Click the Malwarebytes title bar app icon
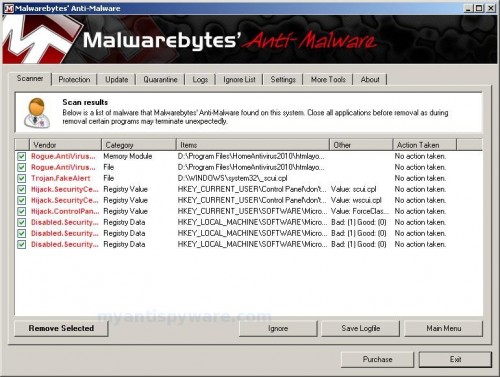The height and width of the screenshot is (377, 500). 9,8
